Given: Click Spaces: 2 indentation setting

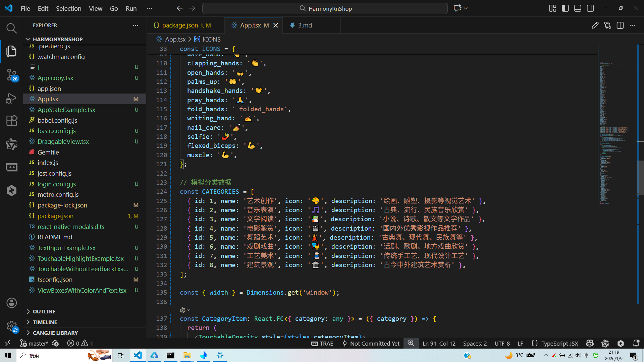Looking at the screenshot, I should 475,343.
